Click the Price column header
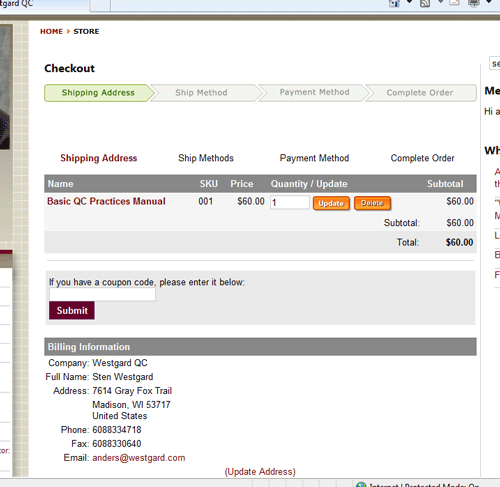 pos(242,184)
